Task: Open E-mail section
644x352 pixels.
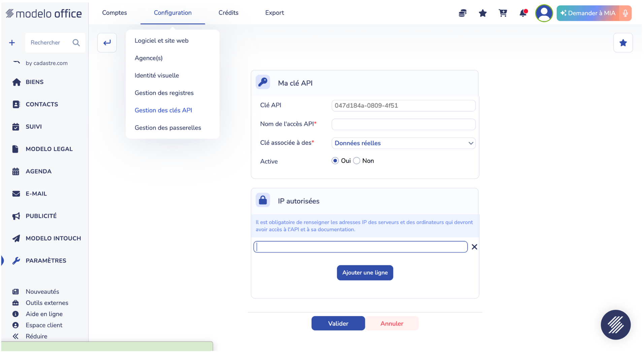Action: (x=30, y=194)
